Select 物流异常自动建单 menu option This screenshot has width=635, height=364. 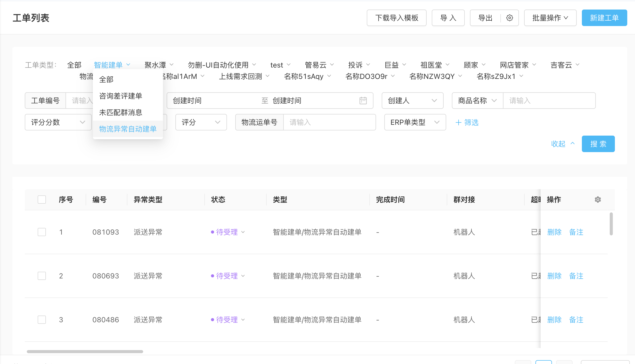point(128,129)
